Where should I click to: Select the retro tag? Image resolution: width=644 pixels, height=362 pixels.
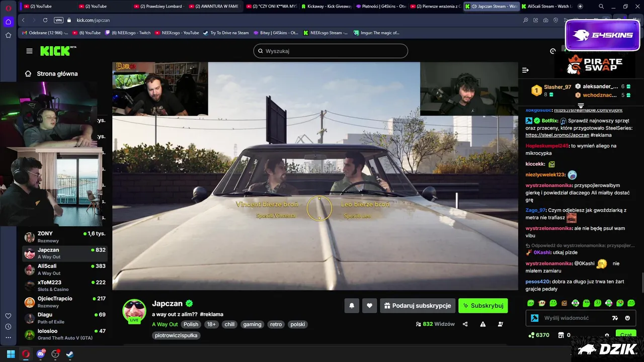276,324
